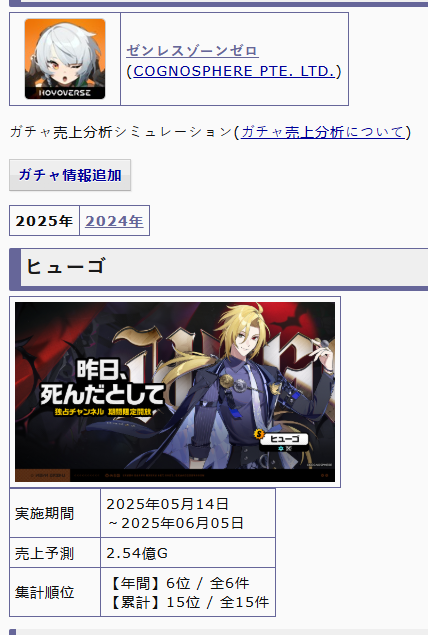The image size is (428, 635).
Task: Click the 2025年05月14日 start date text
Action: [x=167, y=504]
